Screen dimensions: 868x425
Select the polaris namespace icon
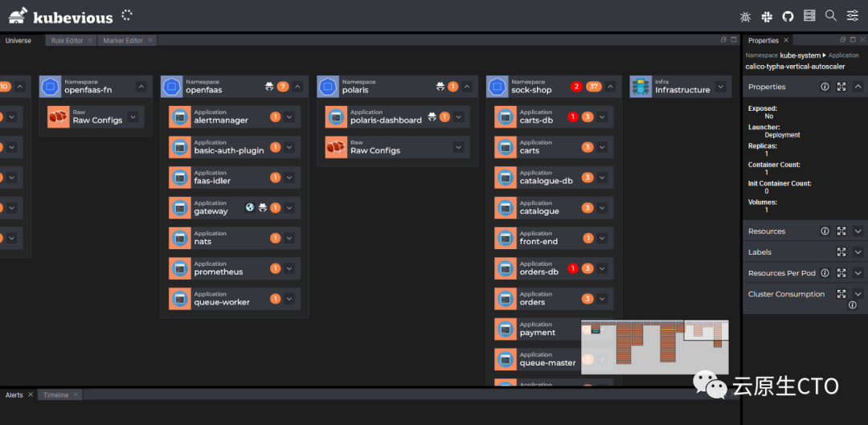pyautogui.click(x=328, y=86)
